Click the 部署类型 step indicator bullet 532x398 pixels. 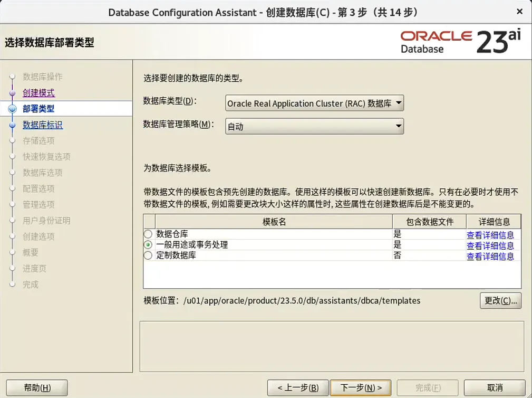(x=13, y=109)
